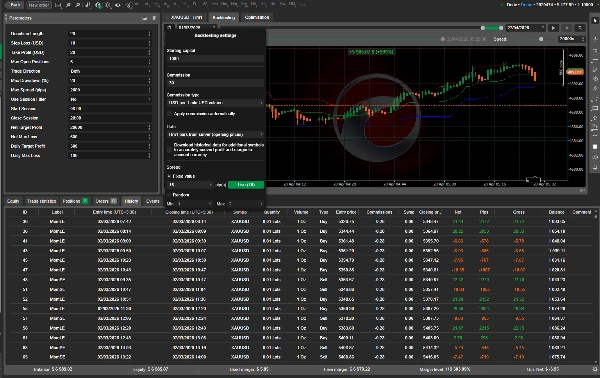Screen dimensions: 600x378
Task: Toggle the download historical data checkbox
Action: click(170, 150)
